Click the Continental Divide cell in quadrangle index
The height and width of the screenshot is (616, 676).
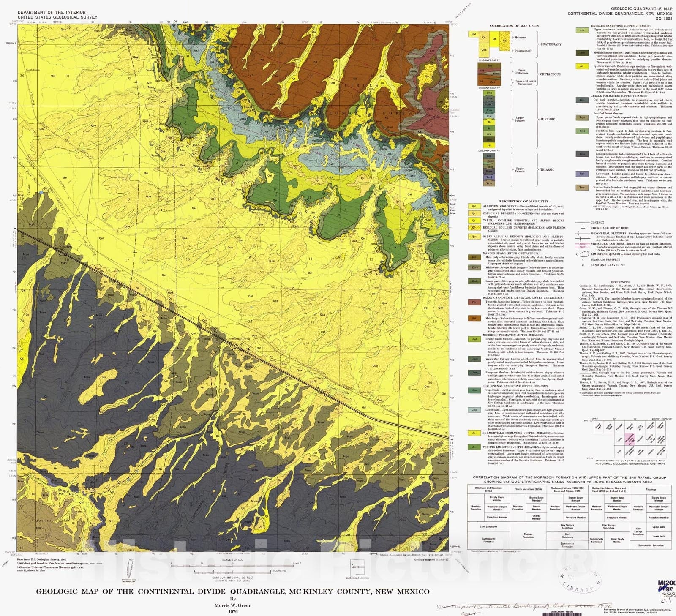click(x=630, y=439)
